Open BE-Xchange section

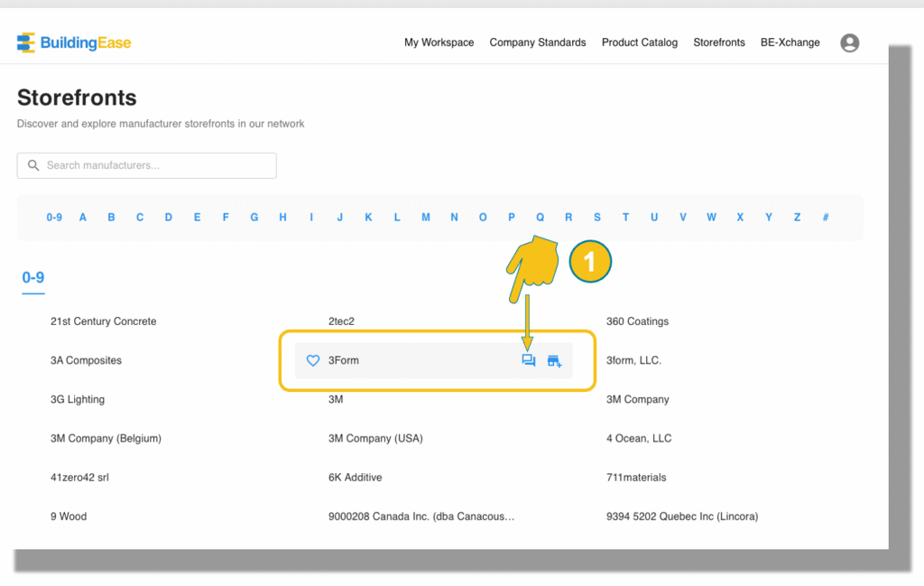click(x=790, y=42)
